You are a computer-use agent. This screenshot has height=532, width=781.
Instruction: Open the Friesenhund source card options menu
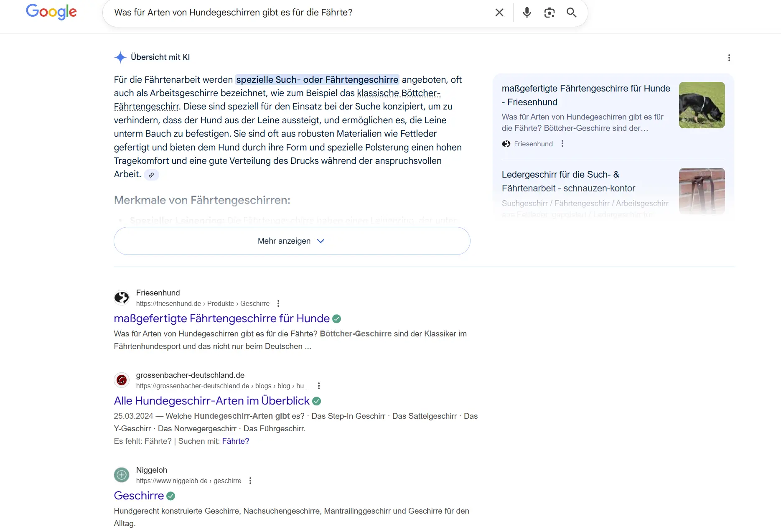point(562,144)
